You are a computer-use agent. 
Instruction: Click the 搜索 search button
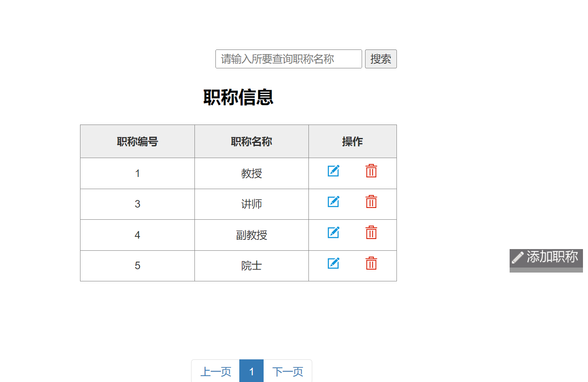(381, 59)
